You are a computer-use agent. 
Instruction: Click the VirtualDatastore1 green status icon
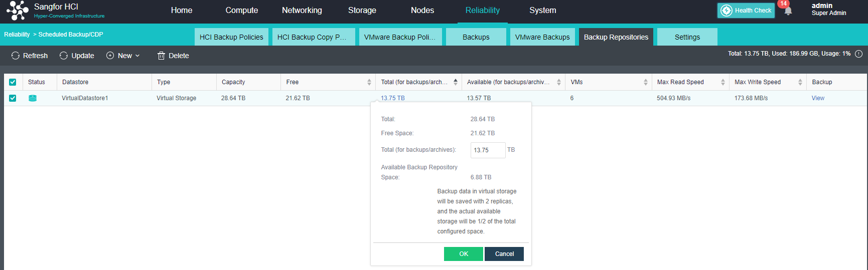tap(33, 98)
